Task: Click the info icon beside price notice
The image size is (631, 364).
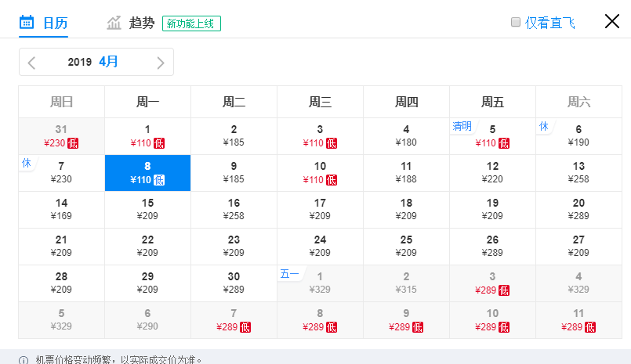Action: click(x=24, y=360)
